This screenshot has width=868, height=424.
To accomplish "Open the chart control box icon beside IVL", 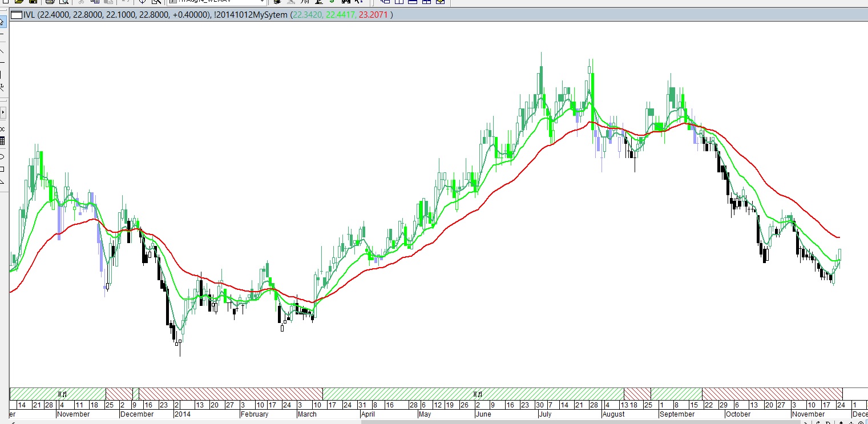I will point(17,15).
